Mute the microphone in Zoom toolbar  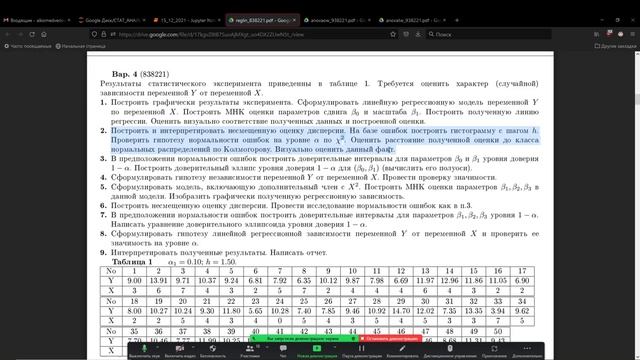[144, 351]
